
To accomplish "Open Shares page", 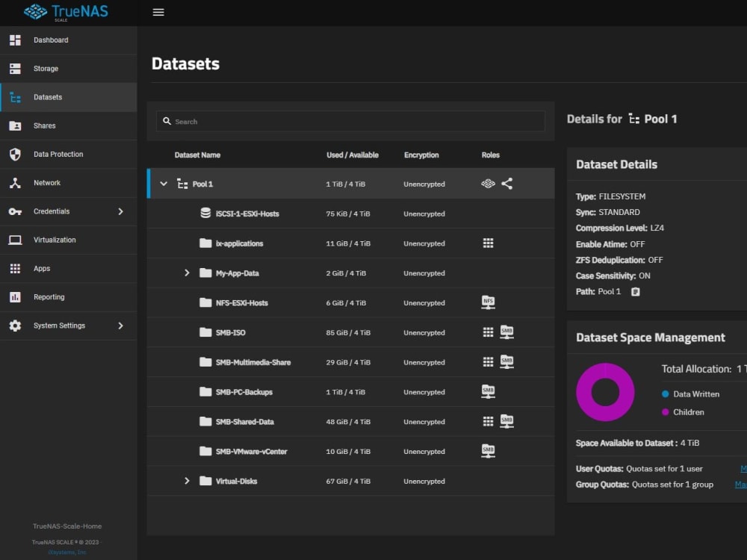I will (x=69, y=125).
